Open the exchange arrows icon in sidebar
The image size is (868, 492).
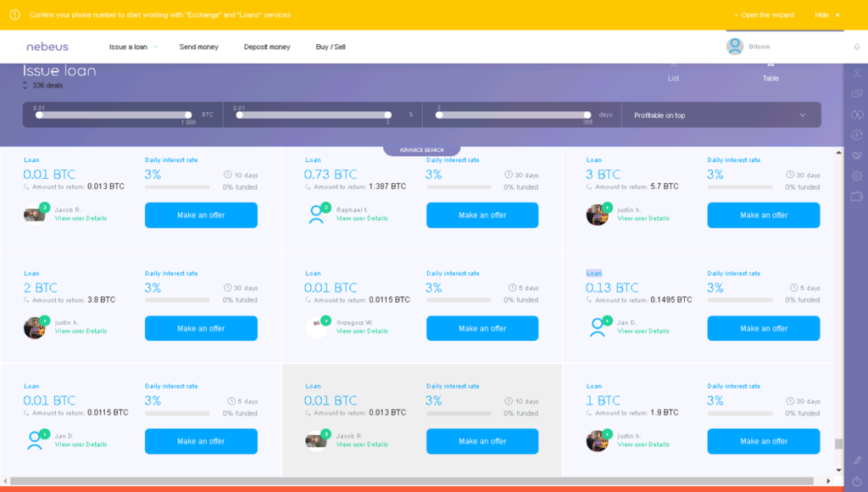[856, 115]
